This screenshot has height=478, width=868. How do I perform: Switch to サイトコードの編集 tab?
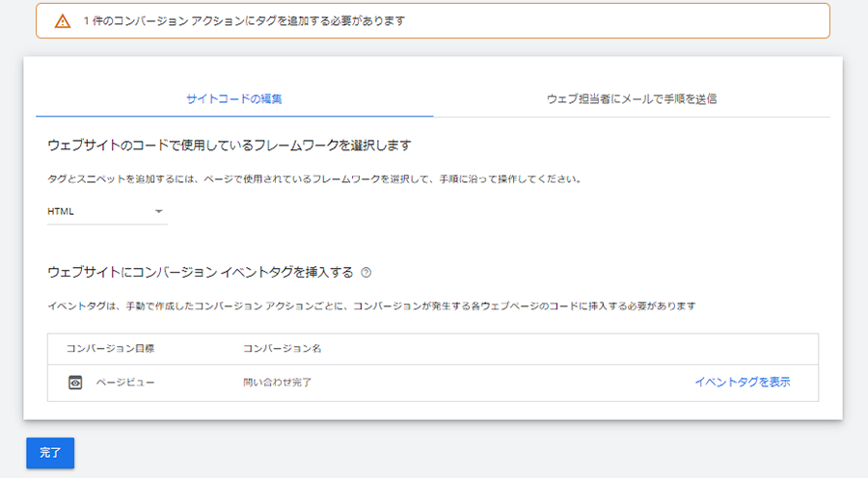click(x=234, y=99)
